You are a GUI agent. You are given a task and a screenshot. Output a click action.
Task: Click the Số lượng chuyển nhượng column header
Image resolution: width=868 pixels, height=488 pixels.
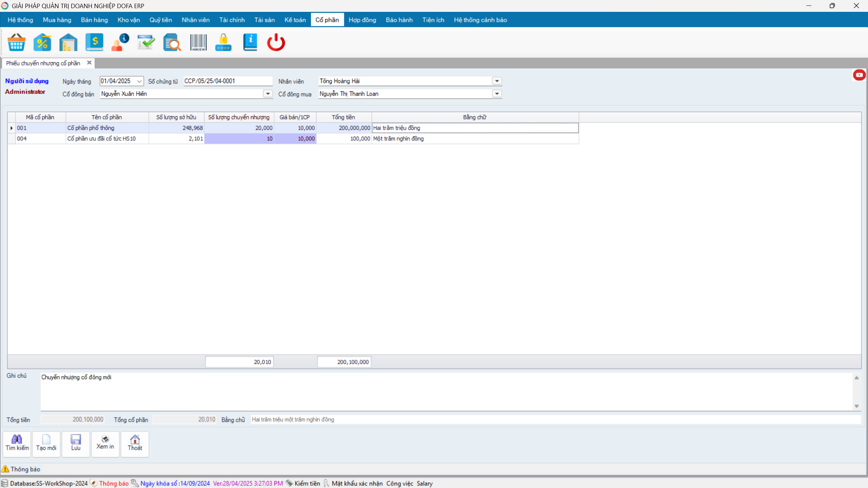tap(239, 117)
